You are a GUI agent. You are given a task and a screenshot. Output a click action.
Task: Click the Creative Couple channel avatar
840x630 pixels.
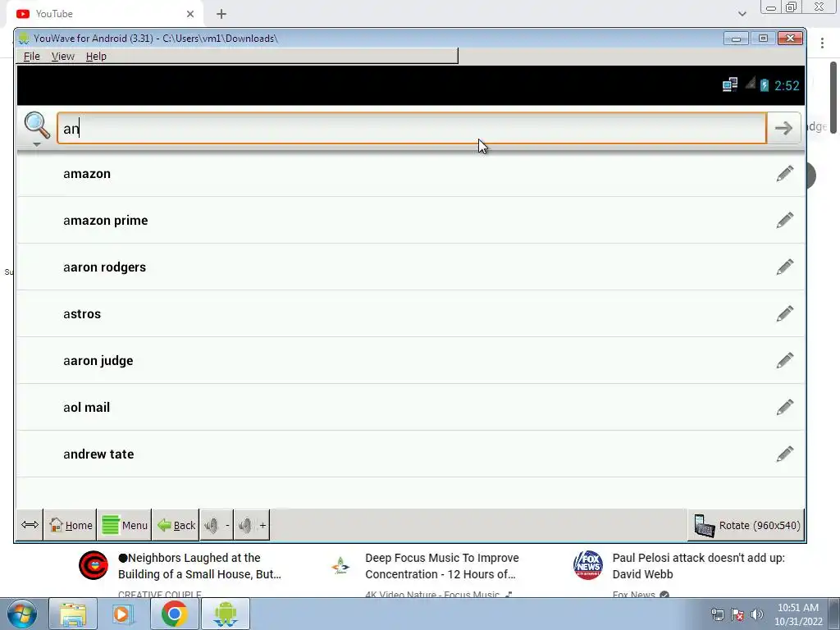[94, 565]
